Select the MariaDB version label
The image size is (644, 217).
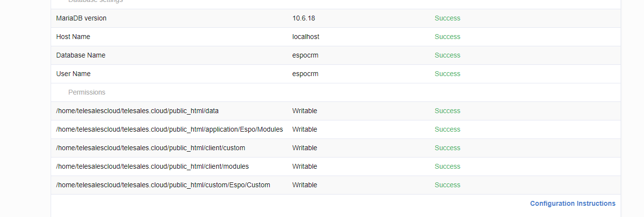pos(81,18)
